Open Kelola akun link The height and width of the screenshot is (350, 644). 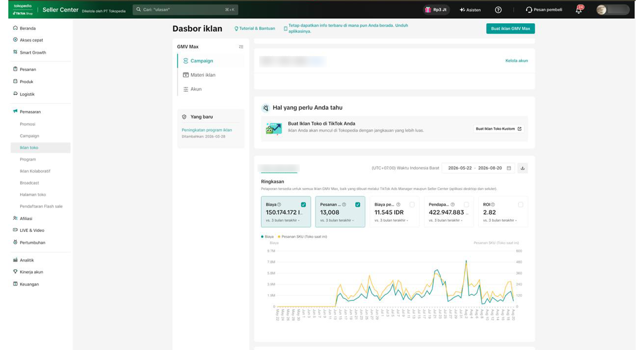click(x=517, y=61)
